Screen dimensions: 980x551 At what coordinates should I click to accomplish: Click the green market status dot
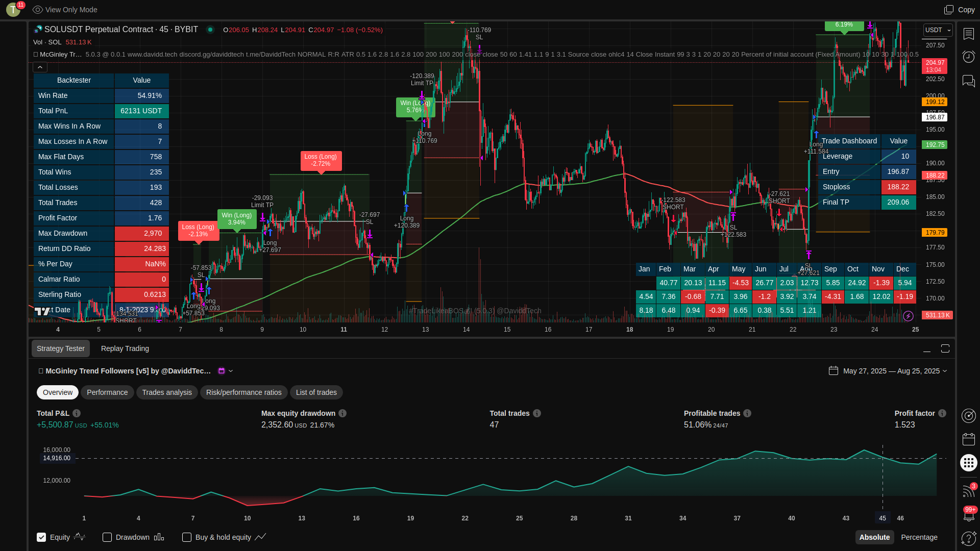[x=210, y=30]
